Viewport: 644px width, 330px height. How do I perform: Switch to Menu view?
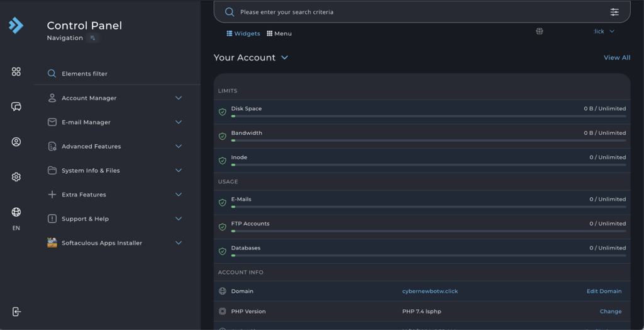click(x=279, y=34)
